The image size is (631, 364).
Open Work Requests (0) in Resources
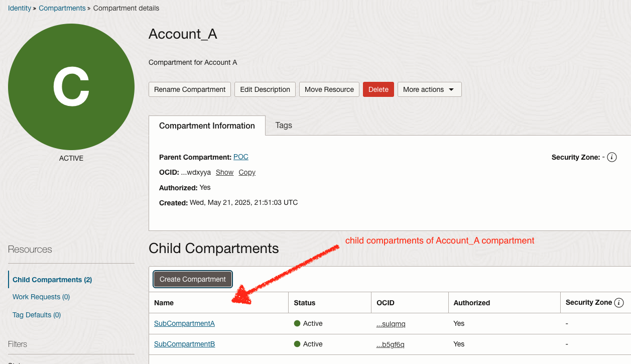41,297
